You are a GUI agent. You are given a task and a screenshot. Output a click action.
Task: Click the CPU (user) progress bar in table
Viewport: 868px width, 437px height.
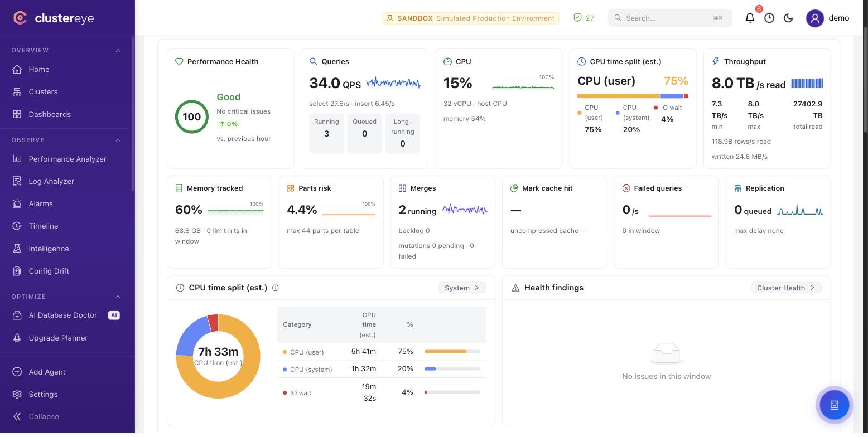[x=452, y=352]
